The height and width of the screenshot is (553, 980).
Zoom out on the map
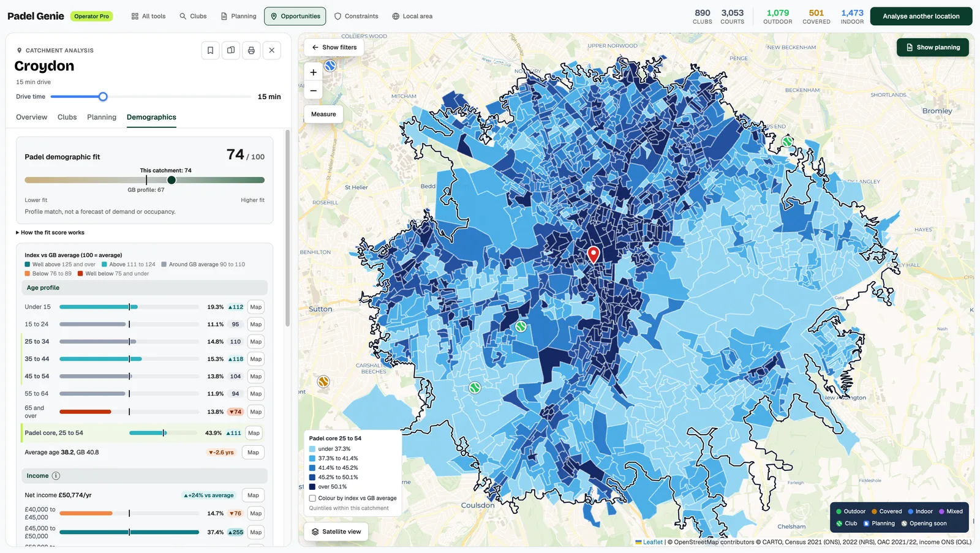pos(313,90)
